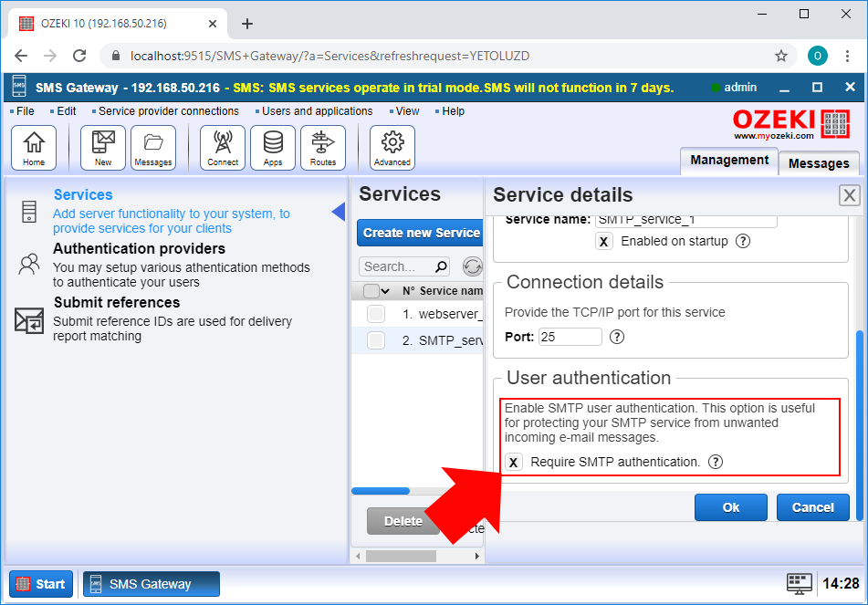Open the browser profile avatar
This screenshot has height=605, width=868.
[x=818, y=56]
